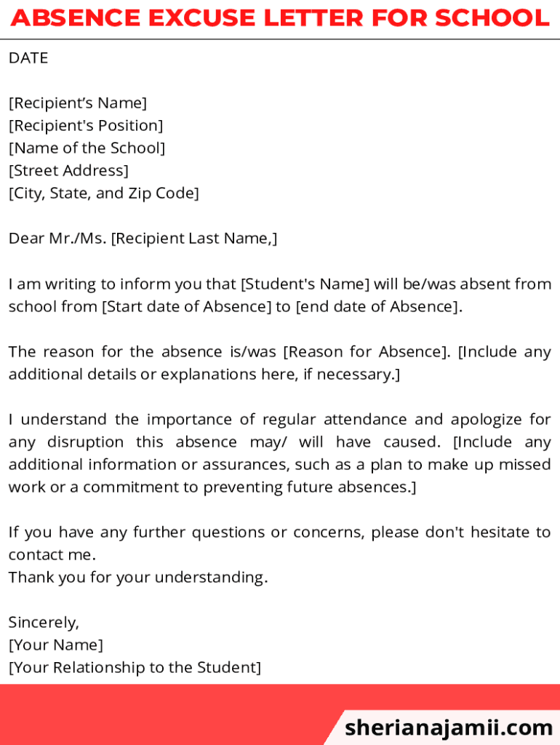Click the DATE field at top
This screenshot has width=560, height=745.
[28, 58]
